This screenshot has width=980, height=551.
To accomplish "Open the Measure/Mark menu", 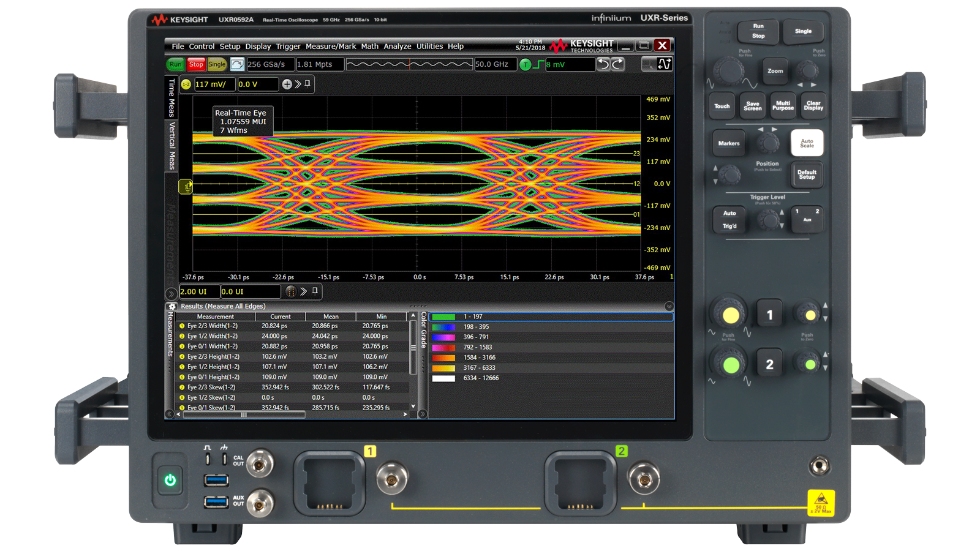I will (x=330, y=47).
